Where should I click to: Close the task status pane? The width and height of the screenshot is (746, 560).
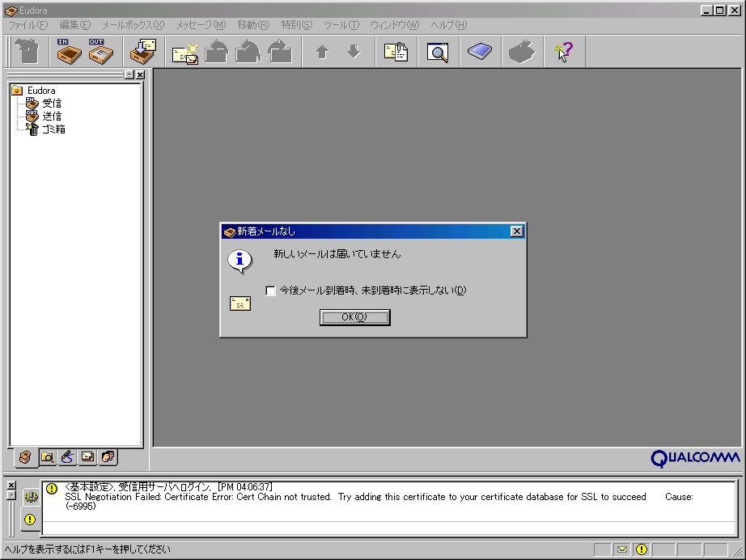[x=12, y=485]
